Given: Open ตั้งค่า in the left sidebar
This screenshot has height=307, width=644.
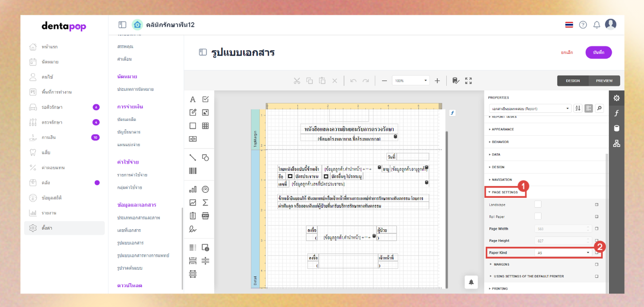Looking at the screenshot, I should coord(64,228).
